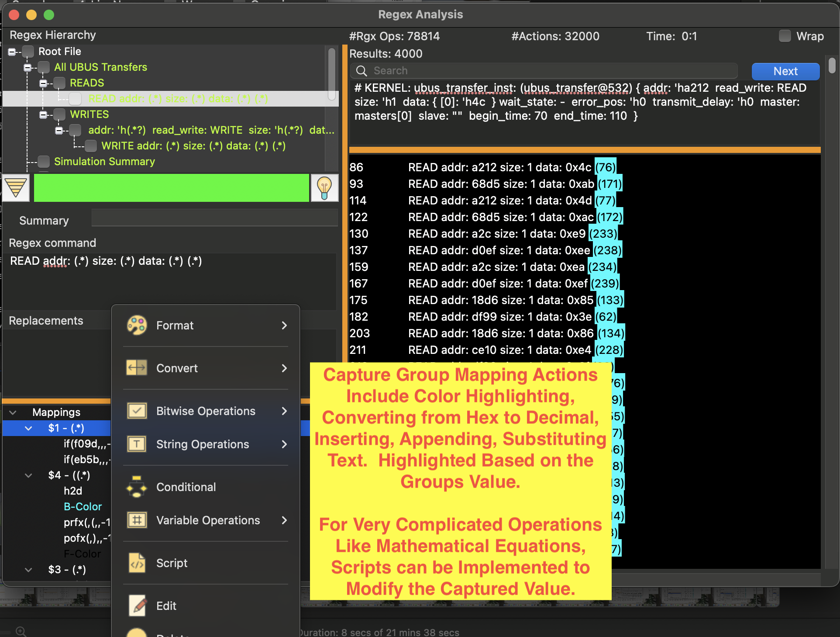Collapse the $1 - (.*) mapping chevron

coord(29,428)
